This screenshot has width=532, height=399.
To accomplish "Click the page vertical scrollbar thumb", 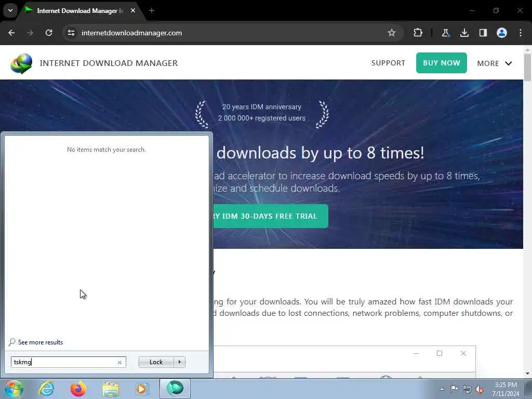I will tap(528, 67).
